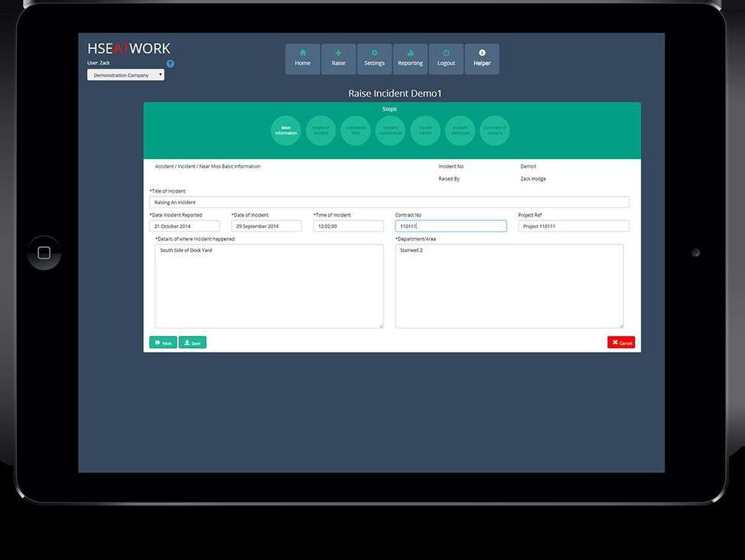The width and height of the screenshot is (745, 560).
Task: Click the Title of Incident field
Action: 389,202
